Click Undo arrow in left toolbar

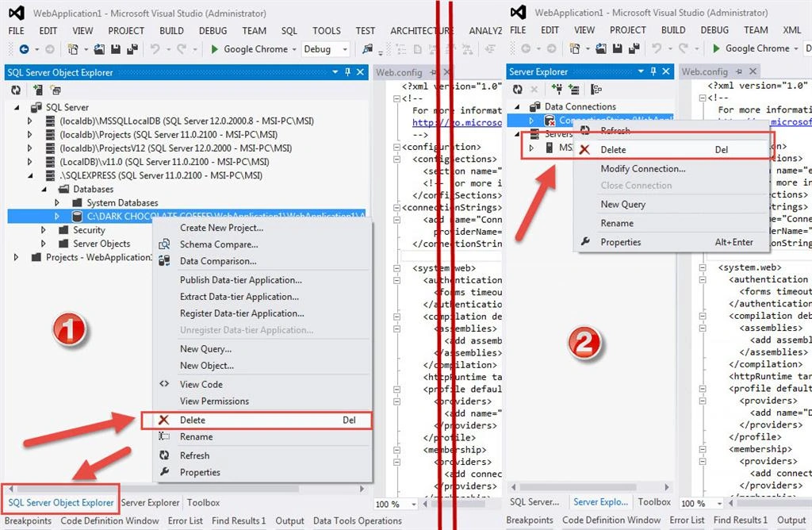pos(155,49)
